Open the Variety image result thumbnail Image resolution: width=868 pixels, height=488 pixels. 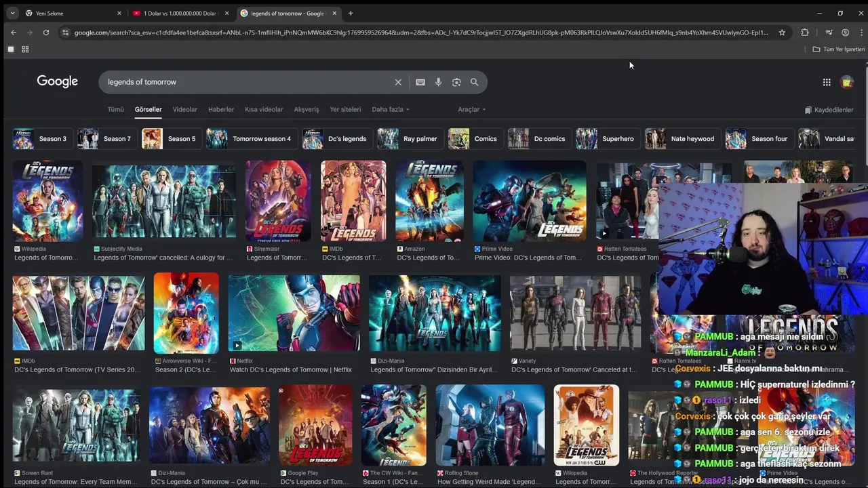tap(575, 313)
